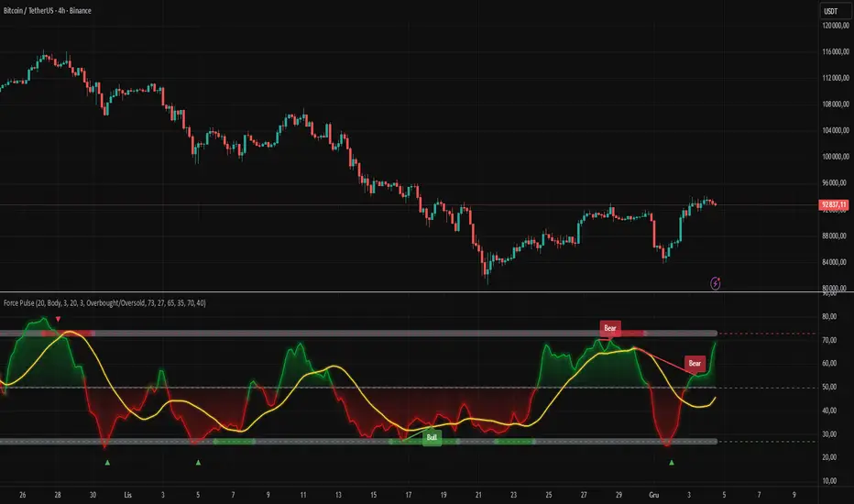Click date 15 on the time axis
This screenshot has height=504, width=854.
[x=373, y=495]
